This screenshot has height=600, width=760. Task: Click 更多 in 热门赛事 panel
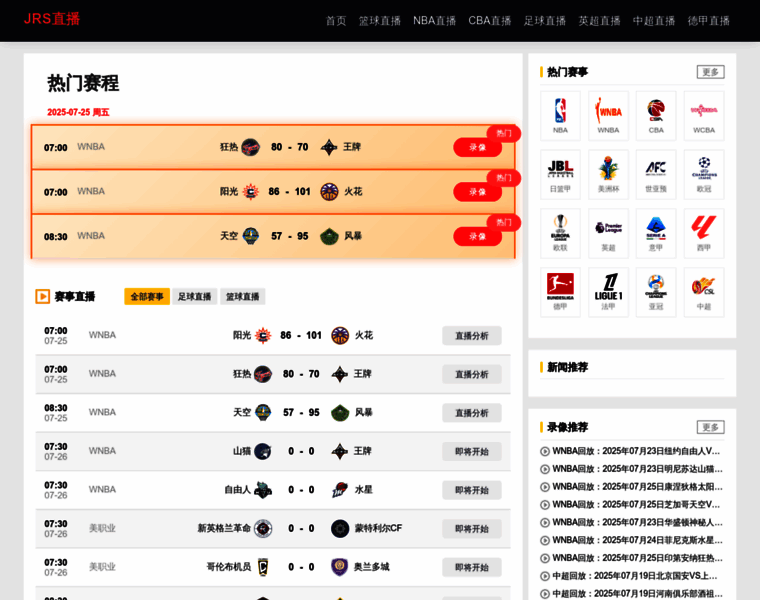[711, 72]
